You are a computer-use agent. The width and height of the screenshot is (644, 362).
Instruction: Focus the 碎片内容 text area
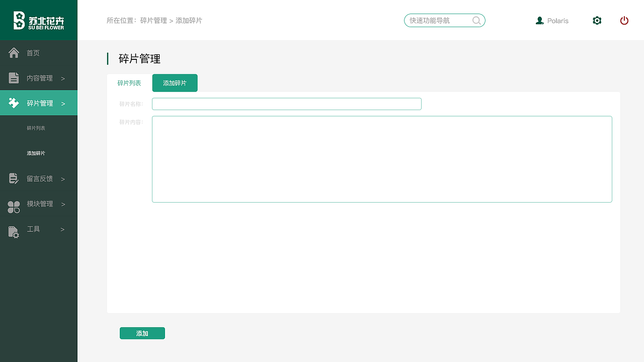point(382,159)
